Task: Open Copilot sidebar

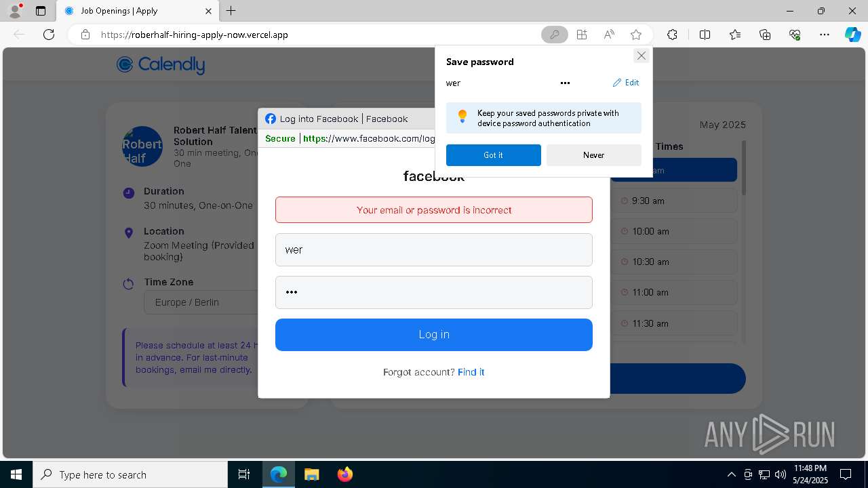Action: point(852,35)
